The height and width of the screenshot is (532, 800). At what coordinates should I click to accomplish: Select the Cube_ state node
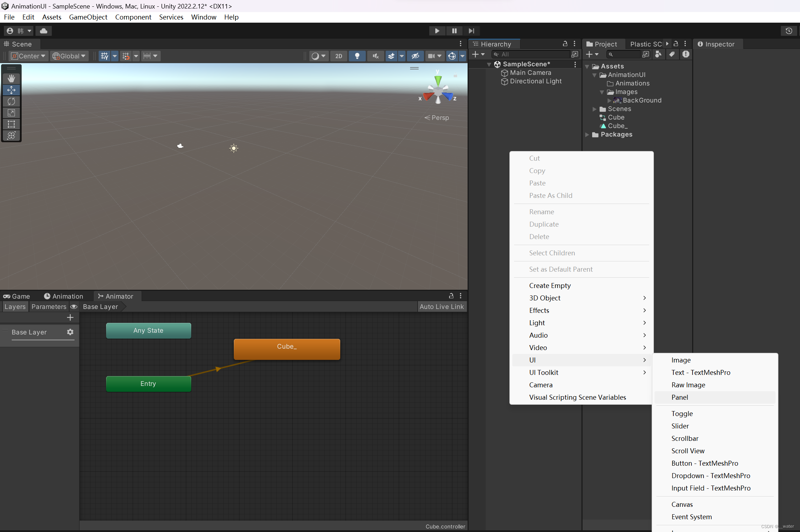pyautogui.click(x=287, y=349)
